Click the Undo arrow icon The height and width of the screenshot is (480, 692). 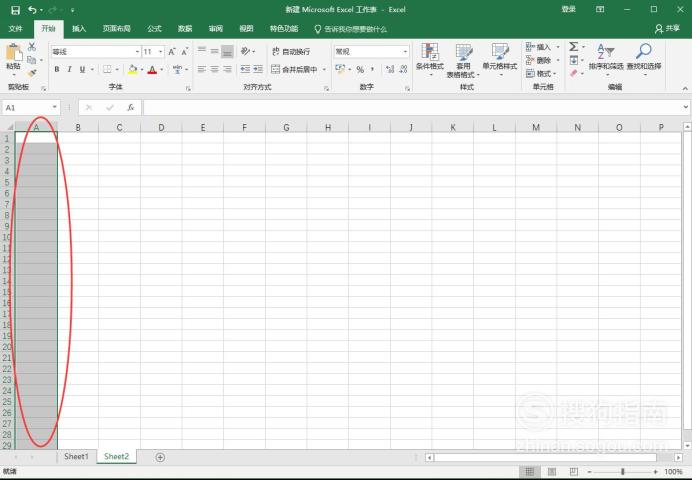[33, 10]
